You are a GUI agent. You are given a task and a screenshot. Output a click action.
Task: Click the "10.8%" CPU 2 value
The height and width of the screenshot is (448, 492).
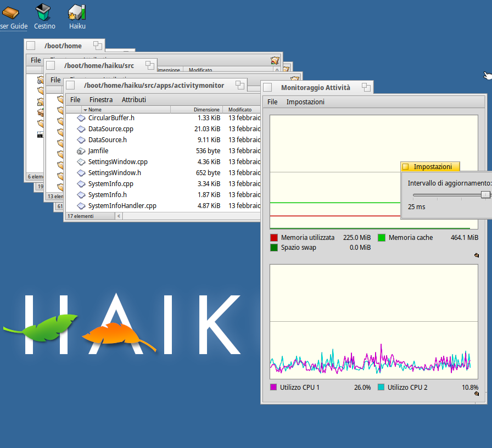[470, 388]
